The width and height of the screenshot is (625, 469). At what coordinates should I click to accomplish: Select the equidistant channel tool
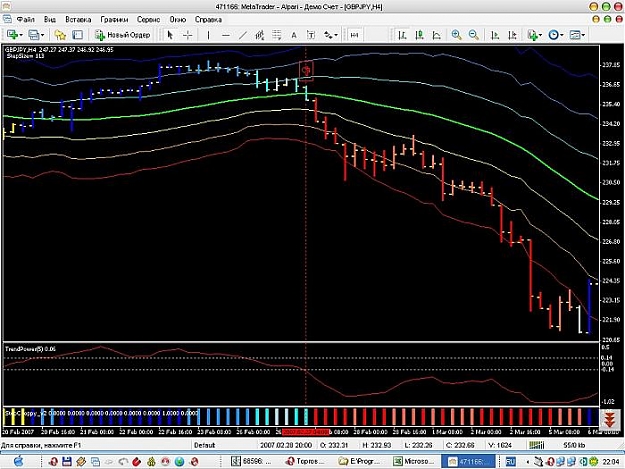pos(260,35)
